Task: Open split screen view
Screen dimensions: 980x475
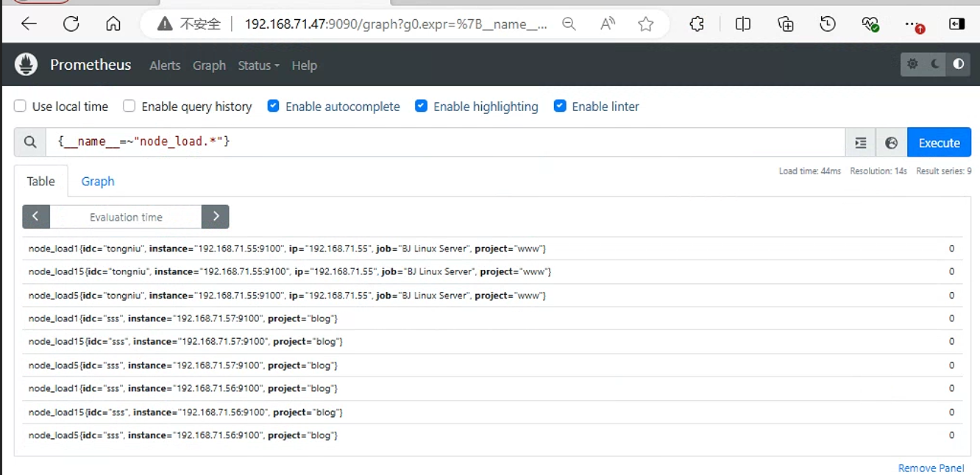Action: tap(743, 24)
